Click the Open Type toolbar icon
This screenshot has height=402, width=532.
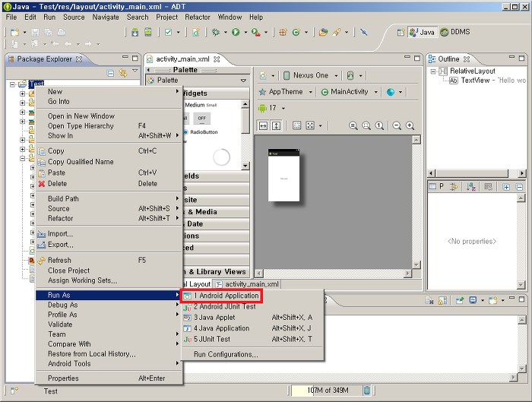[323, 32]
